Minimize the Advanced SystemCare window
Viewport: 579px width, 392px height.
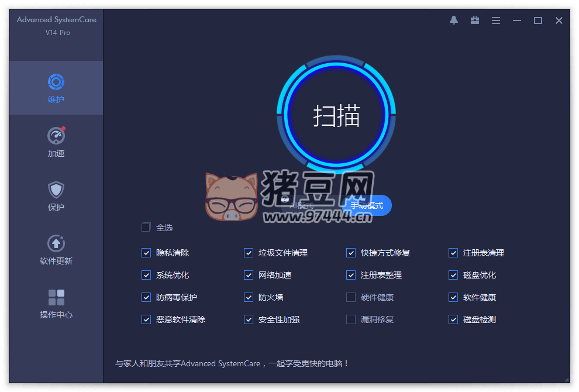(x=517, y=20)
